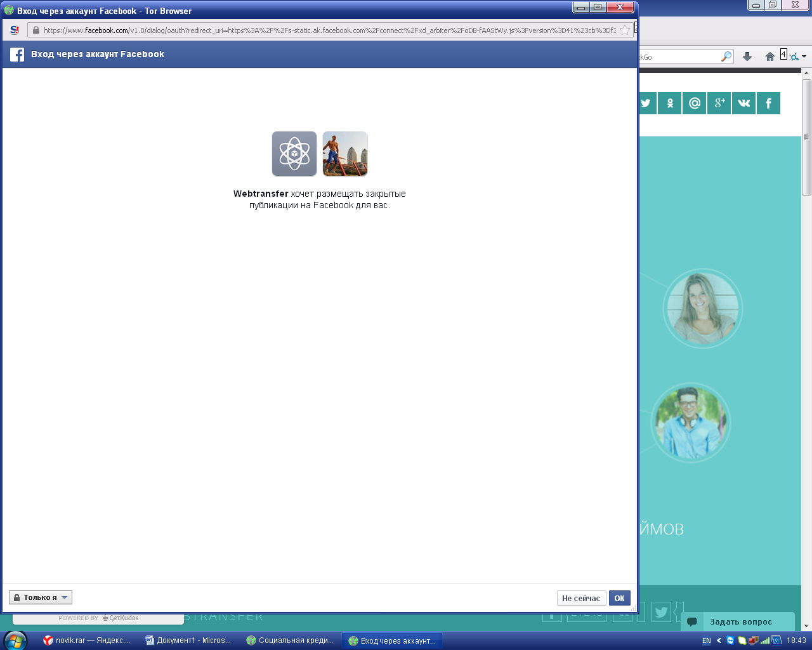Click the bold 'Webtransfer' app name
The width and height of the screenshot is (812, 650).
click(261, 194)
